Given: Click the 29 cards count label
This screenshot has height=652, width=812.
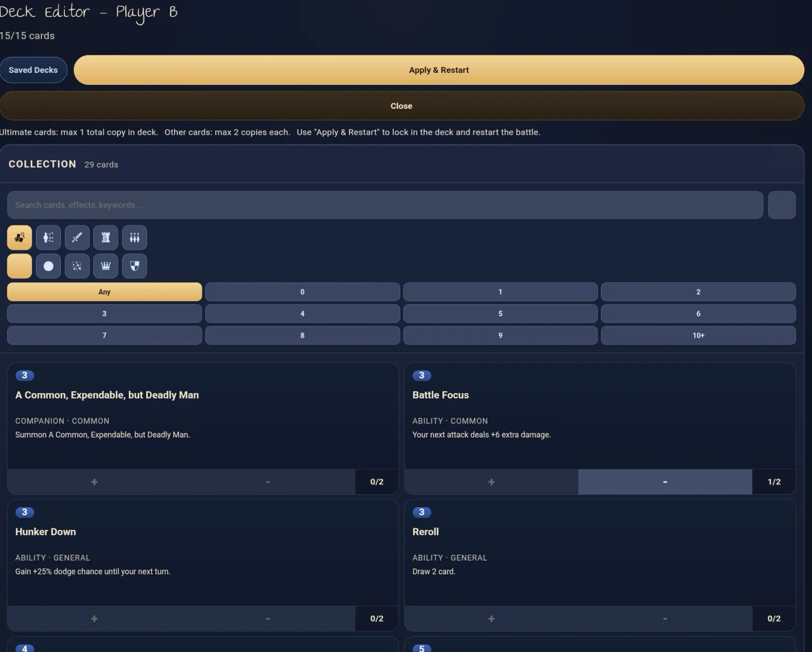Looking at the screenshot, I should pos(101,165).
